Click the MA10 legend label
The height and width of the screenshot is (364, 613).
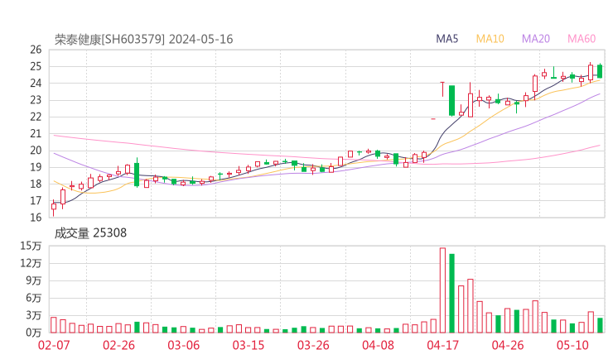pos(490,39)
